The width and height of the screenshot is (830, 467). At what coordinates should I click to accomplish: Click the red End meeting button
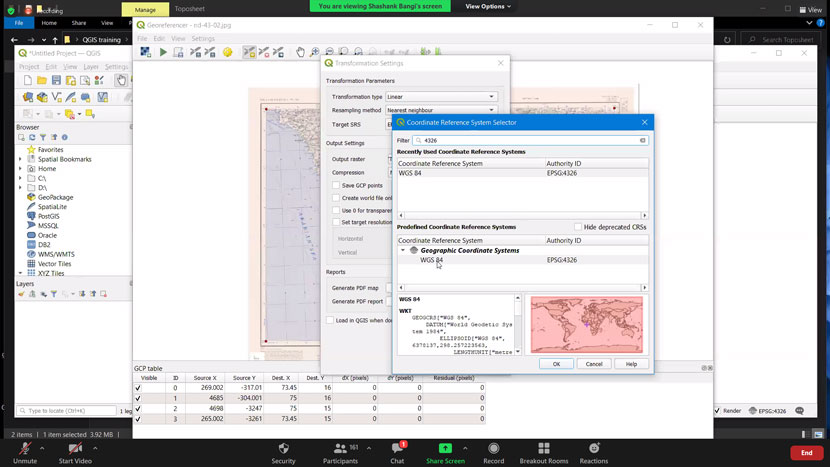(806, 453)
